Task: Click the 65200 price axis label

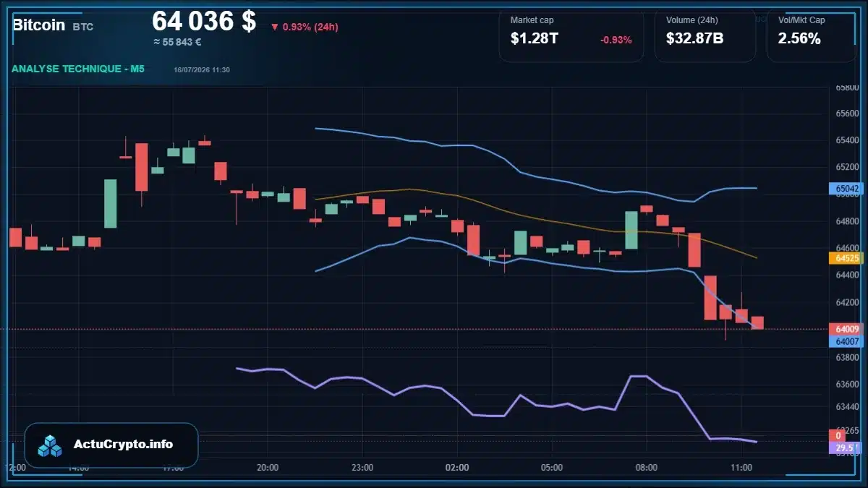Action: [x=846, y=167]
